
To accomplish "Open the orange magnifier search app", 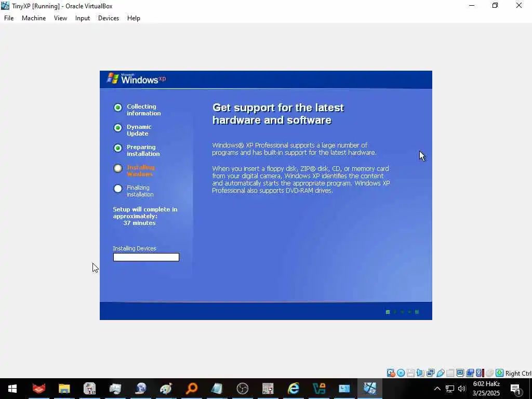I will click(x=192, y=389).
